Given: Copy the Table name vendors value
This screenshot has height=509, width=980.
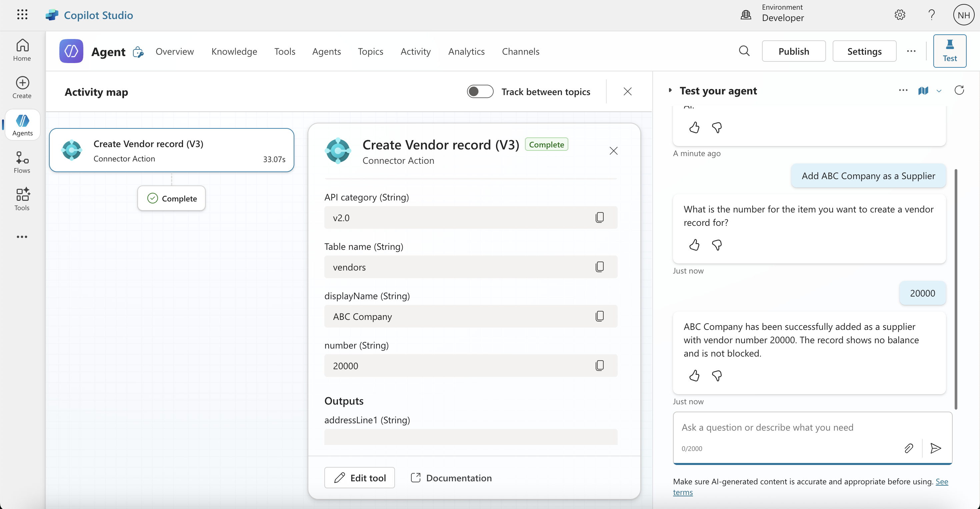Looking at the screenshot, I should click(x=600, y=267).
